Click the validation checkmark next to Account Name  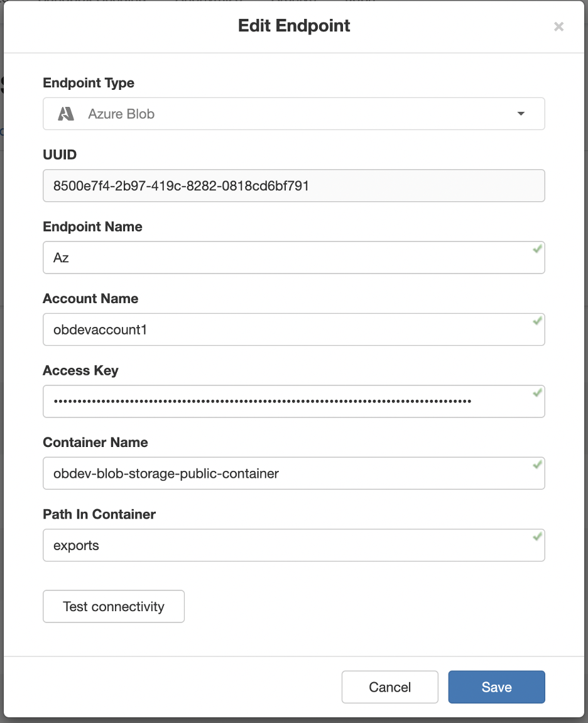coord(536,321)
